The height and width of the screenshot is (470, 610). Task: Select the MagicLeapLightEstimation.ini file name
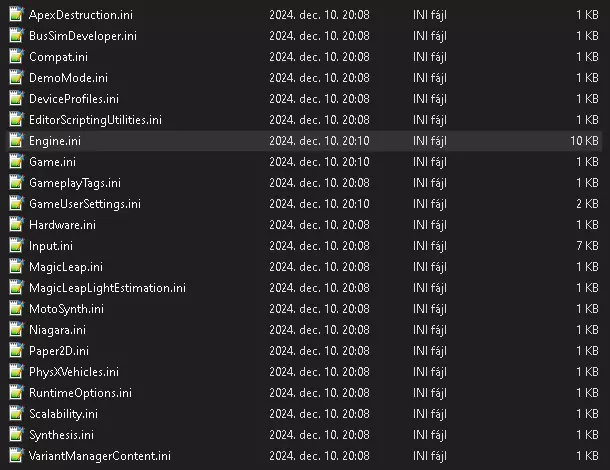[107, 288]
